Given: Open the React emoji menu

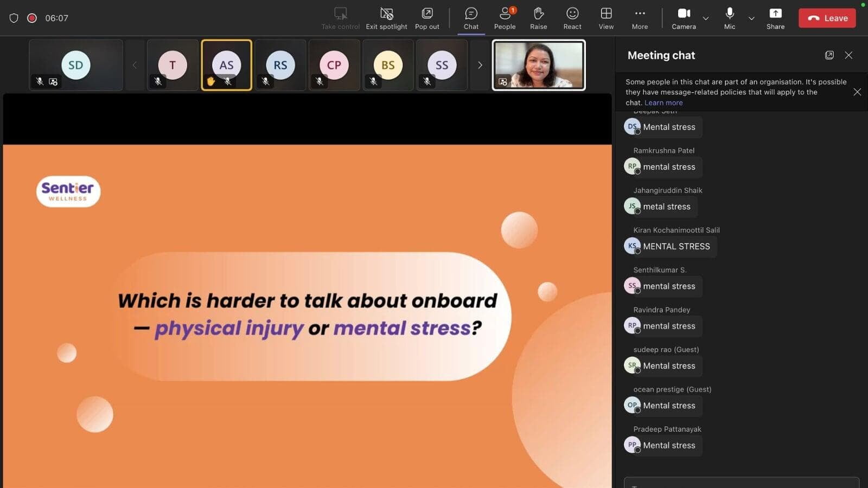Looking at the screenshot, I should (x=572, y=18).
